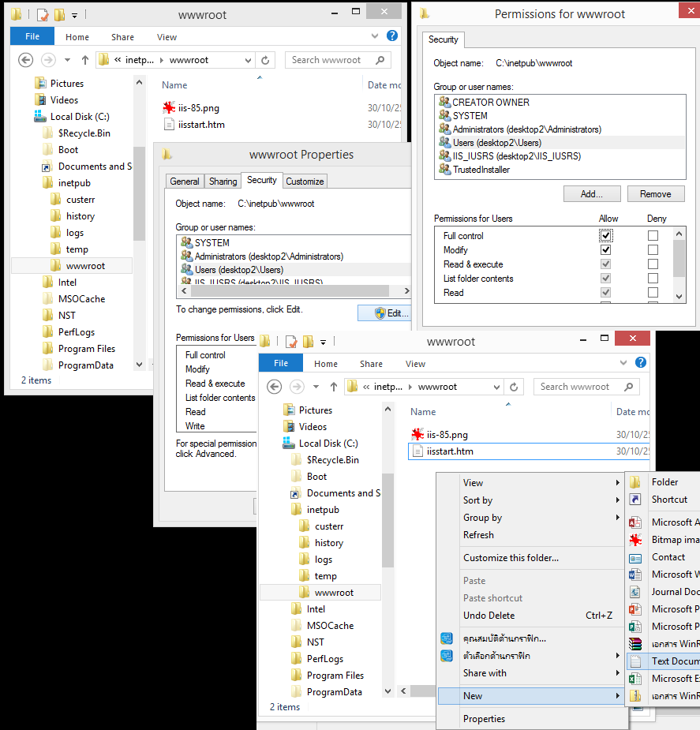700x730 pixels.
Task: Click the Back arrow in the rear Explorer window
Action: click(25, 60)
